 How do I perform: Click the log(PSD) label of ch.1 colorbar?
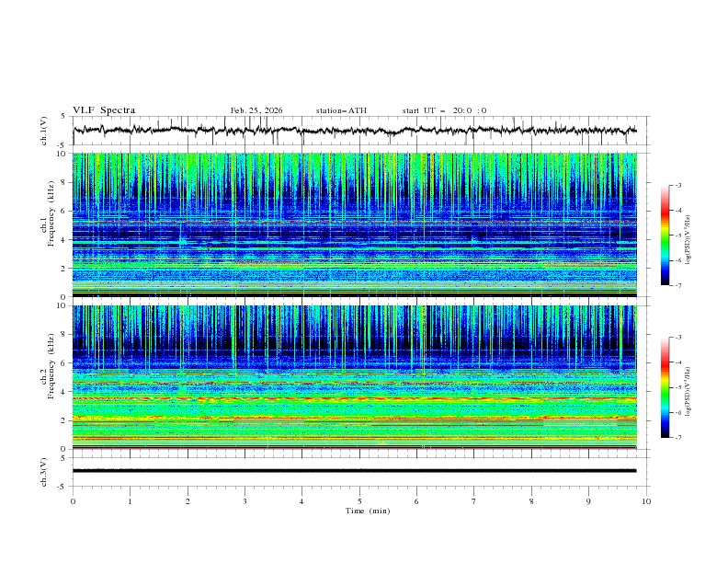point(688,240)
